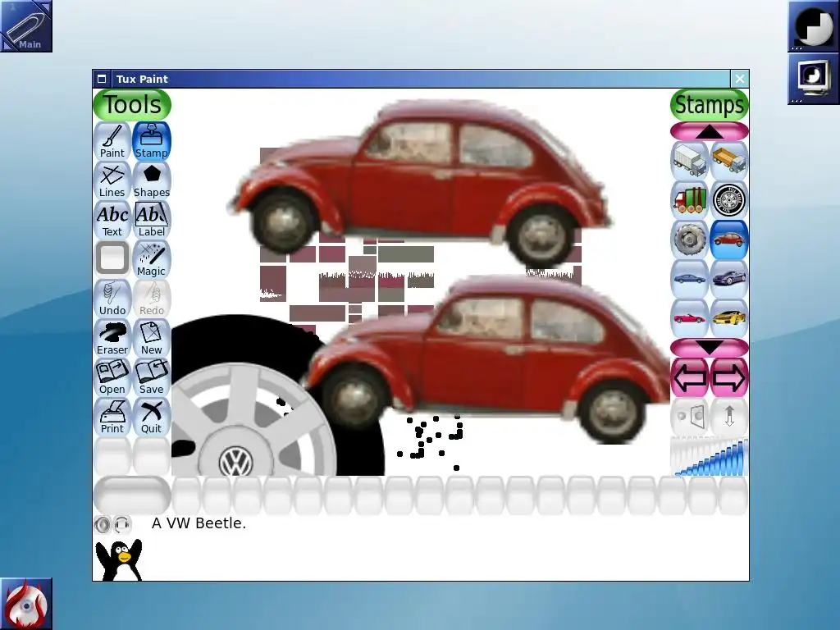
Task: Select the Lines tool
Action: tap(112, 180)
